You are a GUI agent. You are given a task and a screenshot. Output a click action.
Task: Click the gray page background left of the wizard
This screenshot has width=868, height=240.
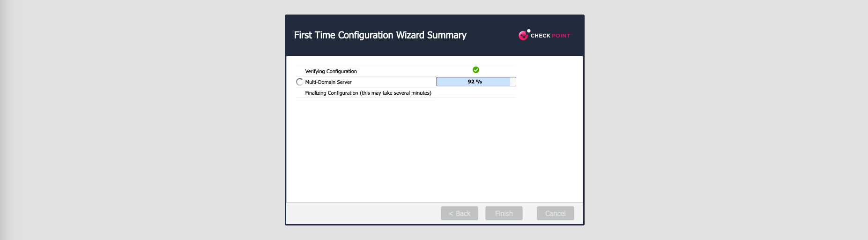pyautogui.click(x=141, y=120)
